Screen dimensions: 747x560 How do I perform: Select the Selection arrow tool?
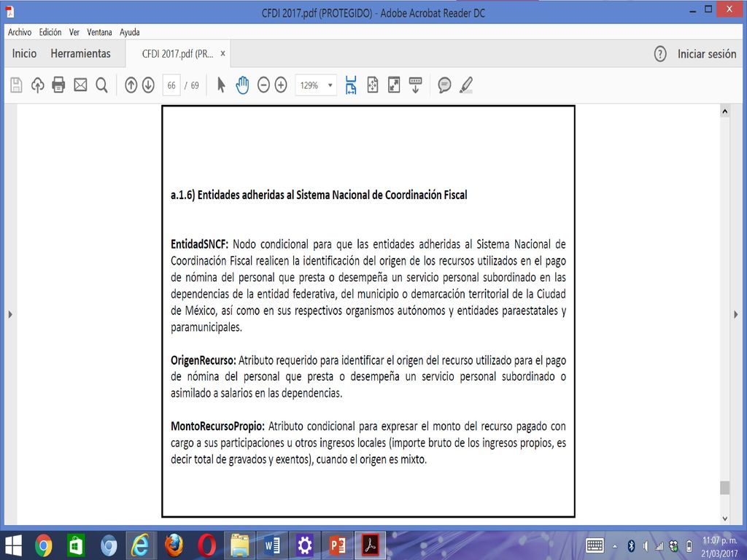[x=221, y=85]
